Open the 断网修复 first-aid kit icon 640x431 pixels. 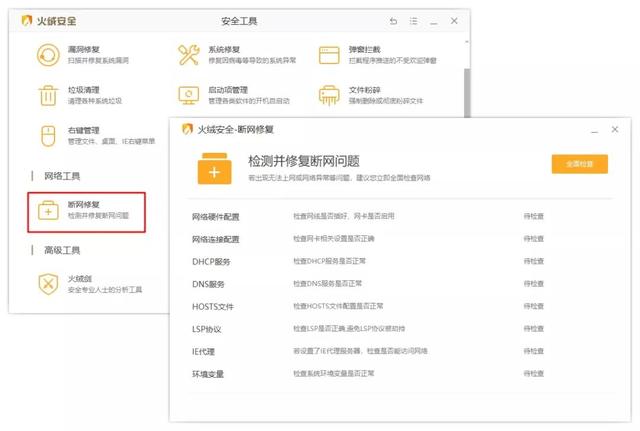(48, 211)
